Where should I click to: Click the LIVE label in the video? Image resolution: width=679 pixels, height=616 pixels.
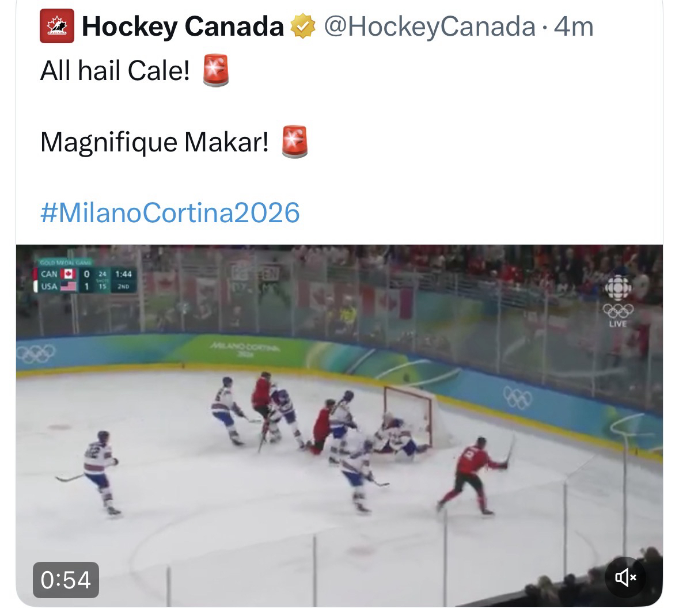[x=618, y=324]
